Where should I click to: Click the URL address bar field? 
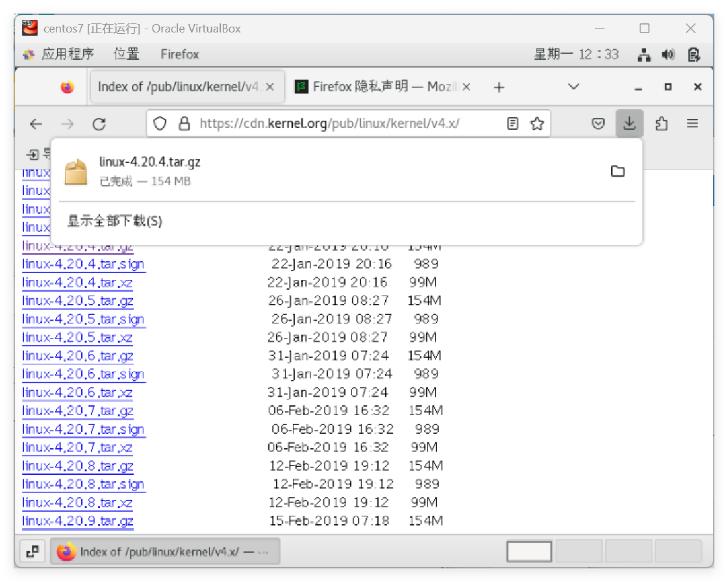[338, 123]
